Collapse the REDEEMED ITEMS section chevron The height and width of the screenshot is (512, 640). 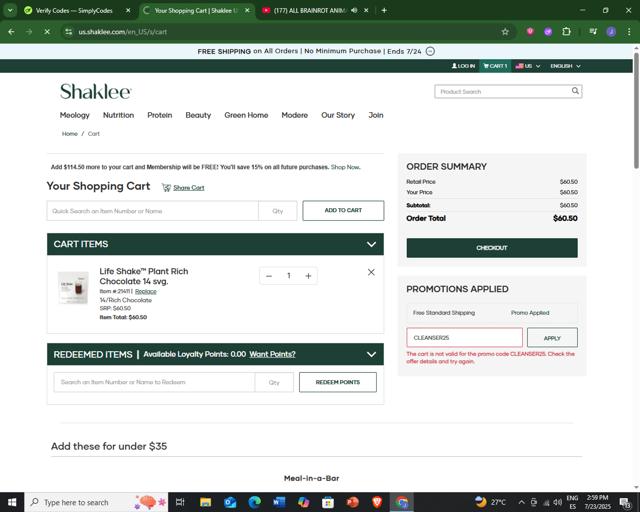[x=371, y=354]
